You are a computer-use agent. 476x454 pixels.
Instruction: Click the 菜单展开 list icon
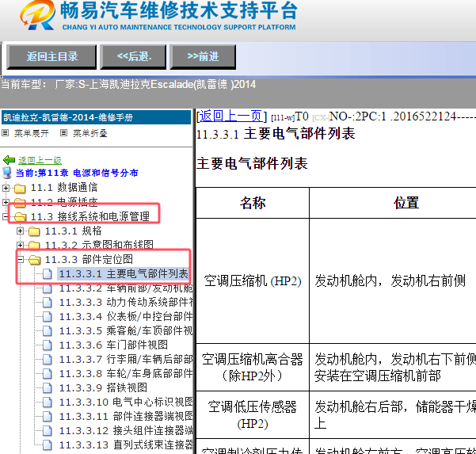[x=6, y=133]
